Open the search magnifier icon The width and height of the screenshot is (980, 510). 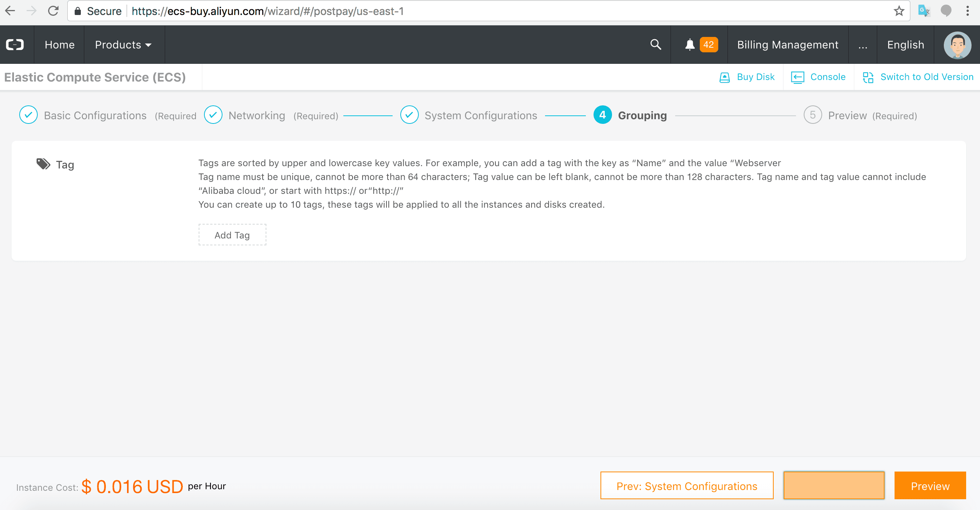(656, 45)
